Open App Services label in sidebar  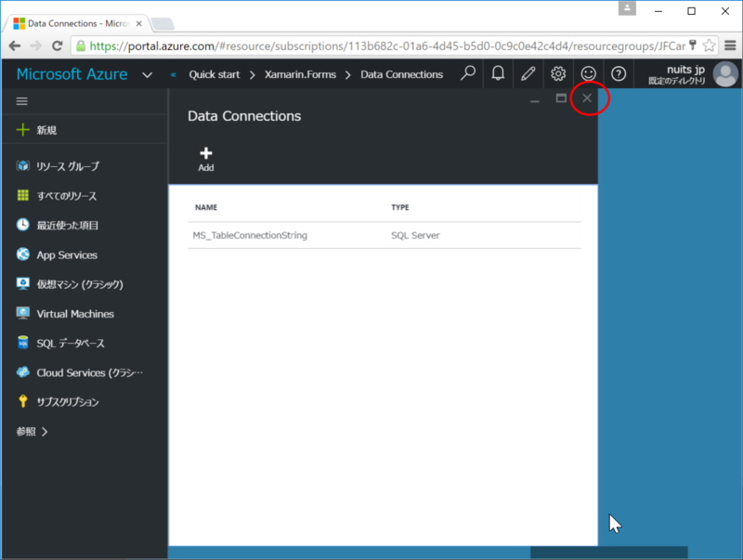click(x=67, y=254)
